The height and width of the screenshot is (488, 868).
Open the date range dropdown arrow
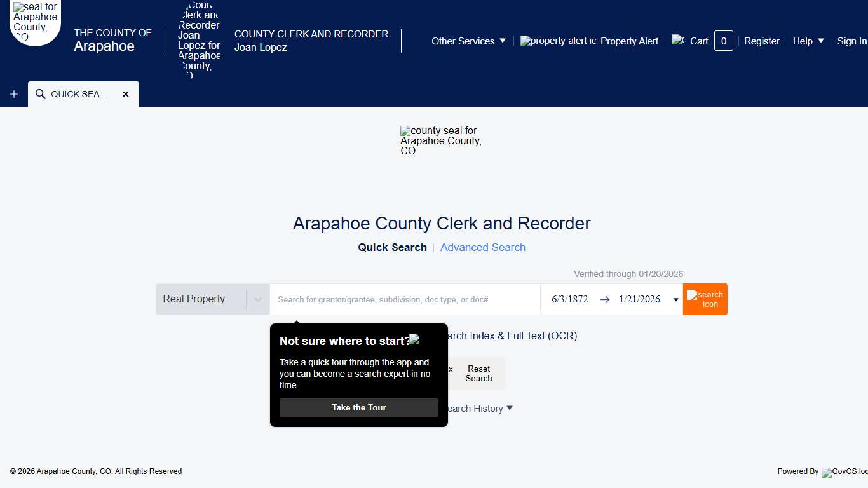(x=675, y=300)
